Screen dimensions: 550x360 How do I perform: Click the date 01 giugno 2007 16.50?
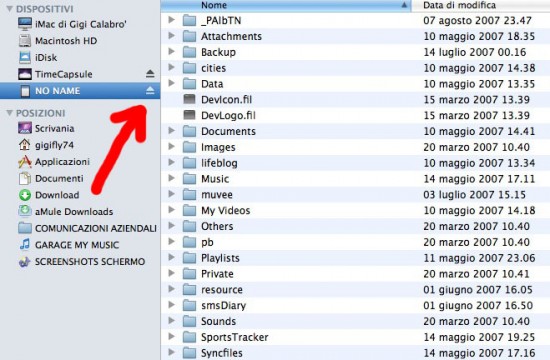pos(478,305)
